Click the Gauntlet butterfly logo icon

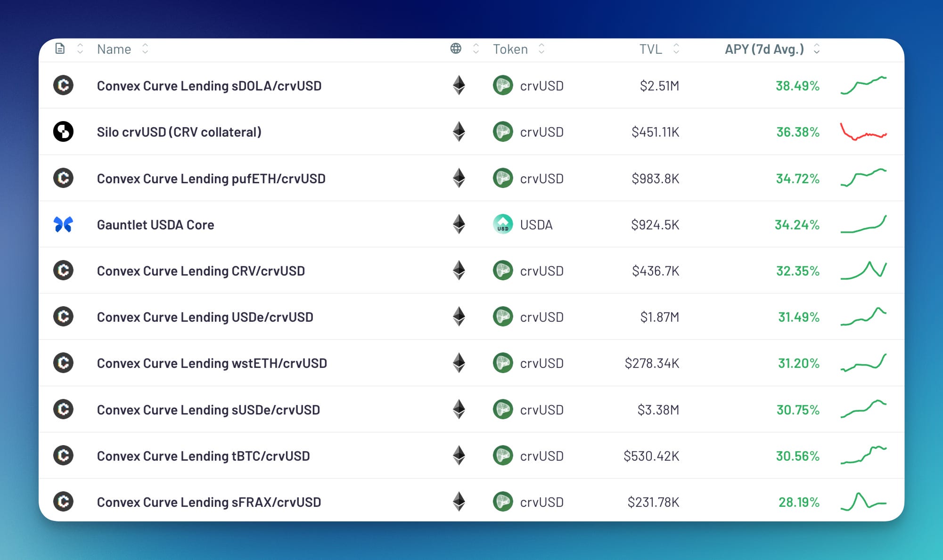pos(63,225)
